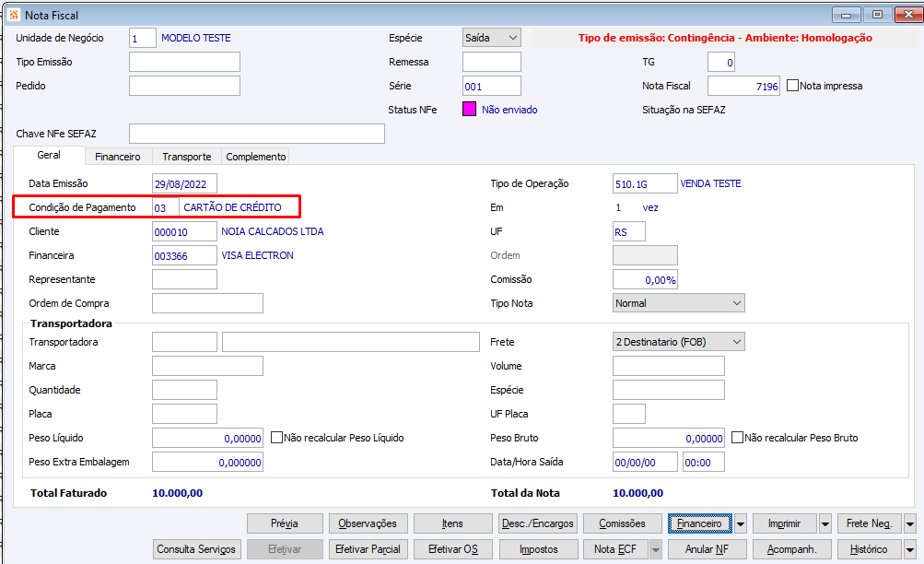This screenshot has height=564, width=924.
Task: Enable Não recalcular Peso Líquido checkbox
Action: pos(276,438)
